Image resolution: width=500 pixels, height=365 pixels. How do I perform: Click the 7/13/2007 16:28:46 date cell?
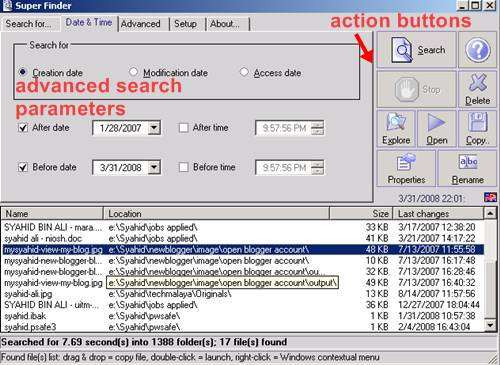point(437,271)
